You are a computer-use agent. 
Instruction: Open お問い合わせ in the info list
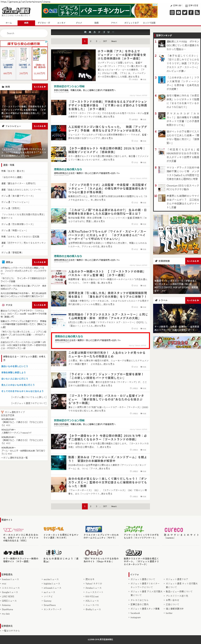tap(172, 600)
